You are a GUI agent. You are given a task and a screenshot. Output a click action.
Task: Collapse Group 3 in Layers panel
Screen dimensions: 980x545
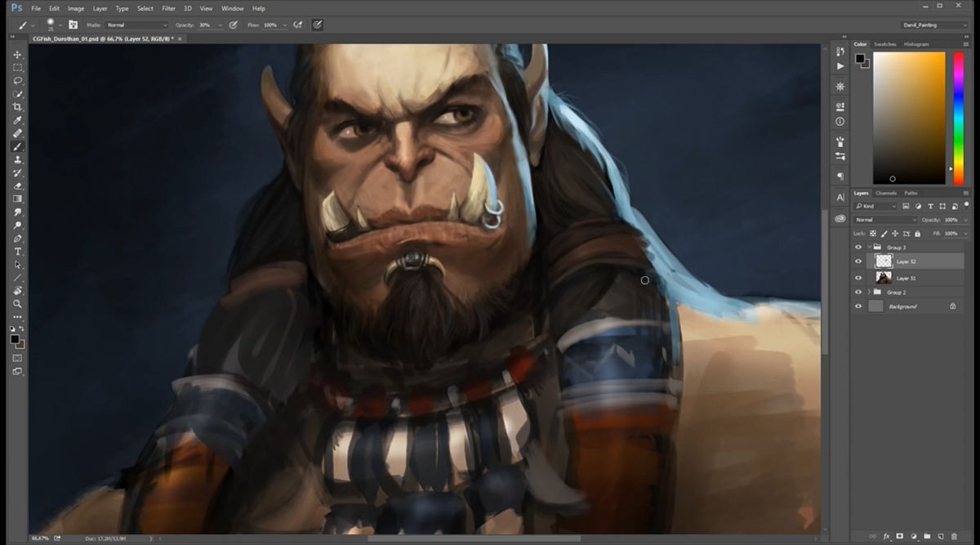click(x=869, y=247)
